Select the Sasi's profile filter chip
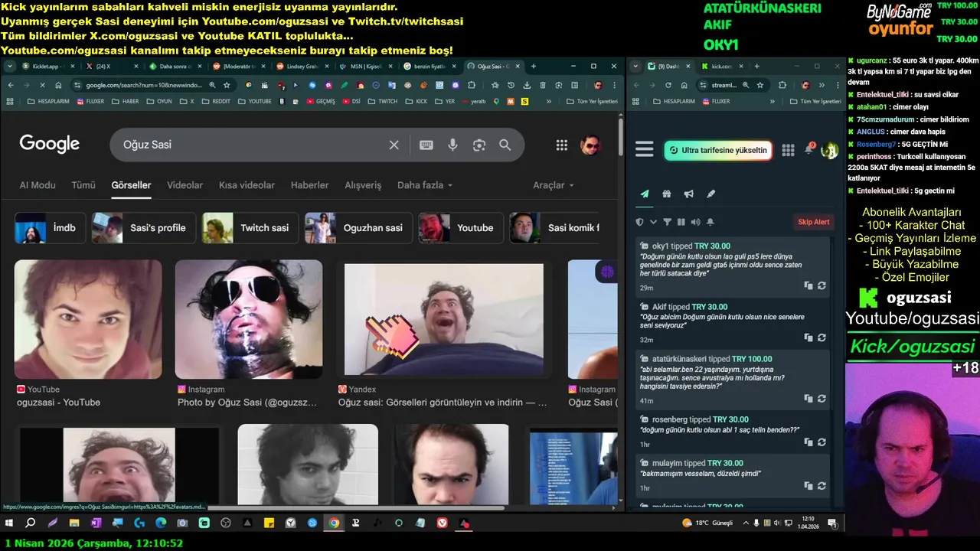This screenshot has height=551, width=980. (x=143, y=228)
